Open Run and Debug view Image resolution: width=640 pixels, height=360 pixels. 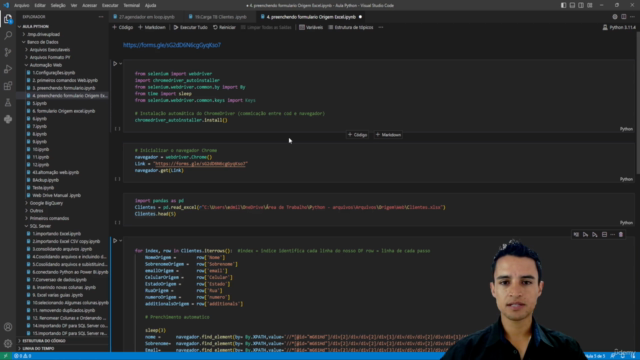(x=8, y=69)
